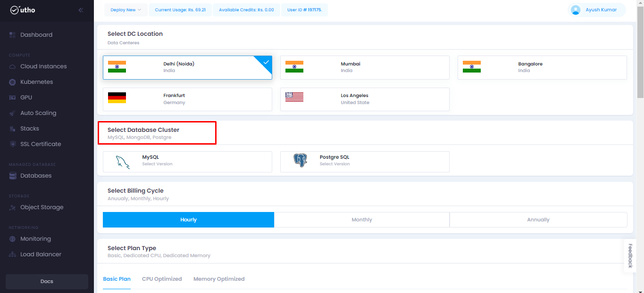Select Frankfurt Germany data center
The image size is (644, 293).
187,99
